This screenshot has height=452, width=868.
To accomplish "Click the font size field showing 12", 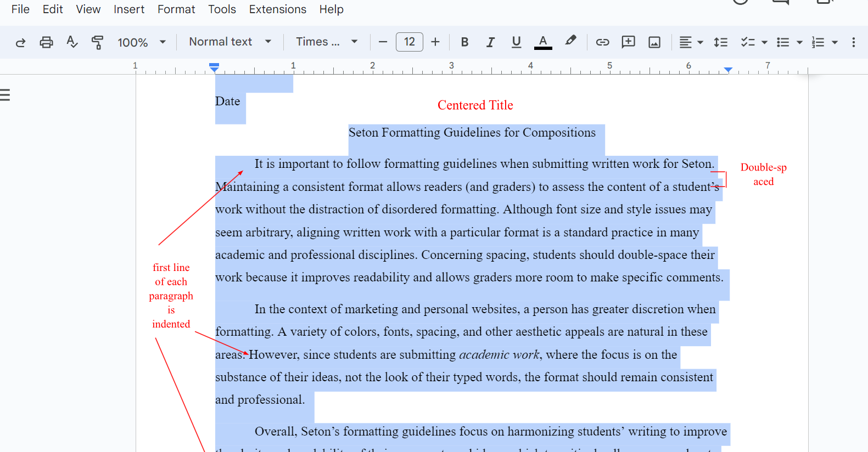I will tap(410, 42).
